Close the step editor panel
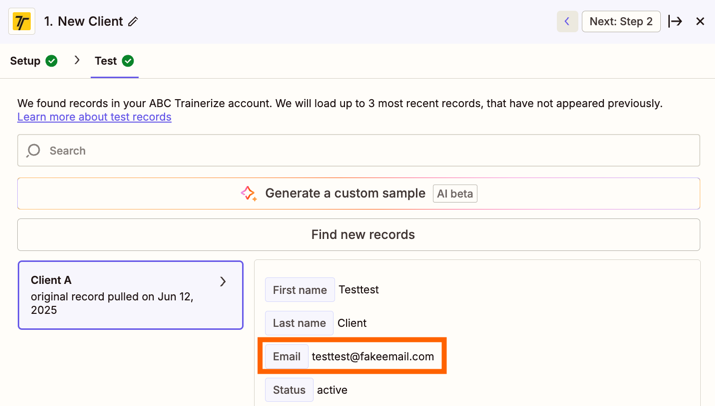 coord(700,21)
